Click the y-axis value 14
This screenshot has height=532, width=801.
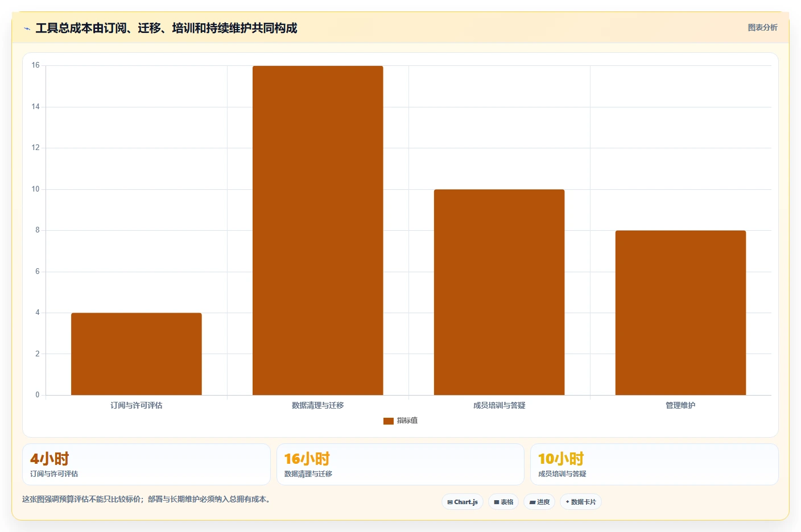(x=36, y=107)
